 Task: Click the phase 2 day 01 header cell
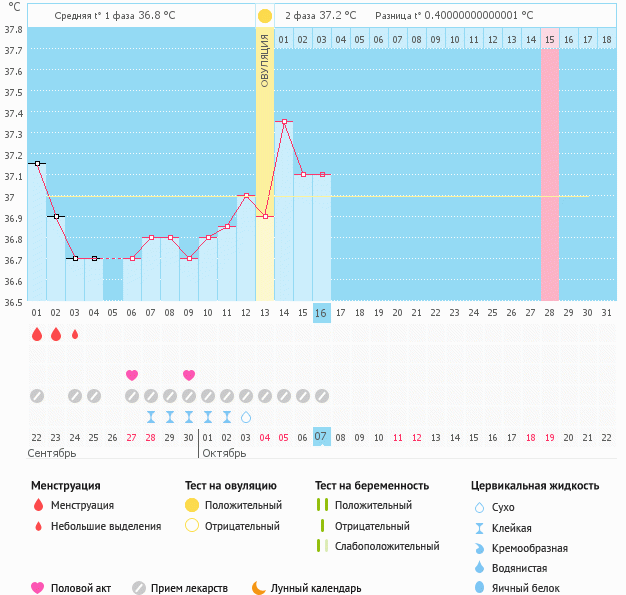pyautogui.click(x=284, y=39)
